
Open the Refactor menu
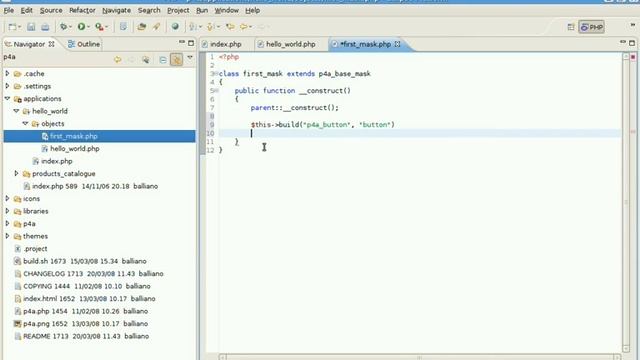click(x=82, y=10)
